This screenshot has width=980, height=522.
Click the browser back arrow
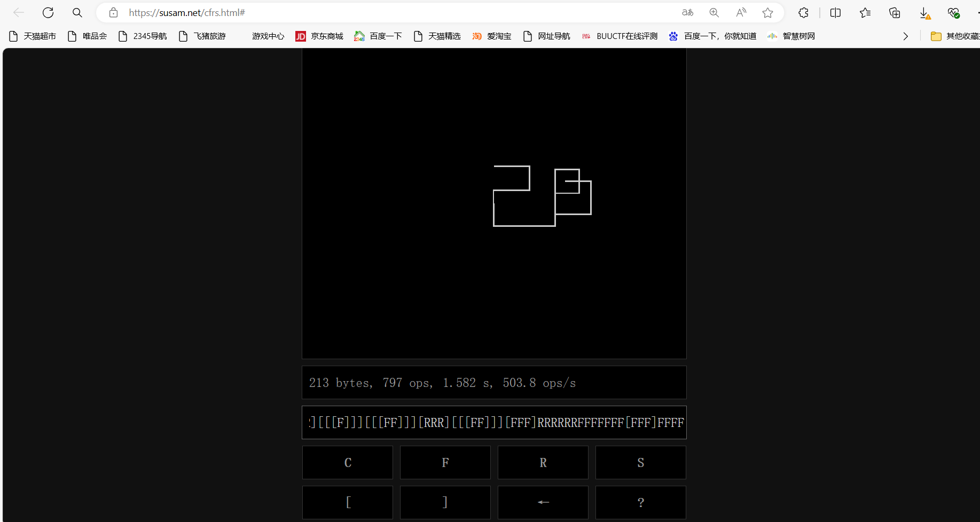[x=19, y=13]
